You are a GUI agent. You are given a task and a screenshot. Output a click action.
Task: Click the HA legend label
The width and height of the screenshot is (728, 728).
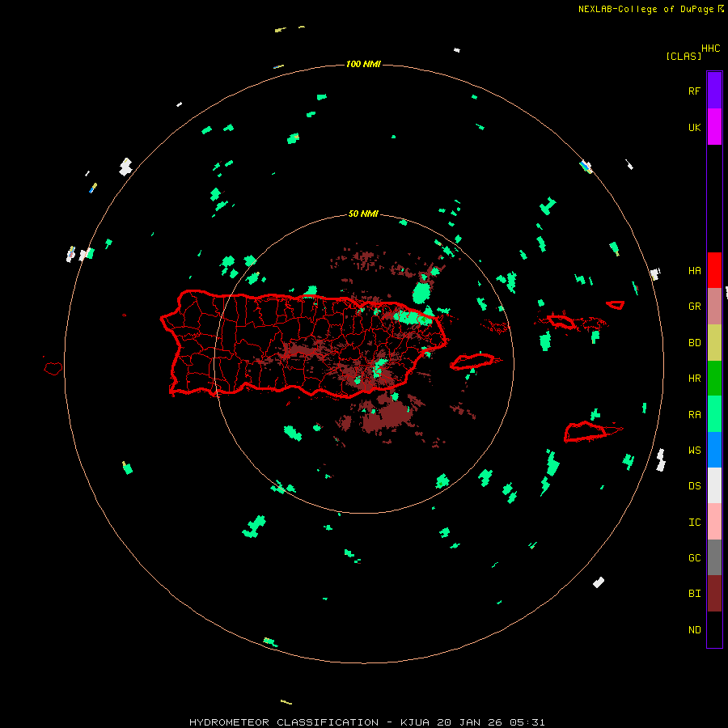[x=694, y=270]
